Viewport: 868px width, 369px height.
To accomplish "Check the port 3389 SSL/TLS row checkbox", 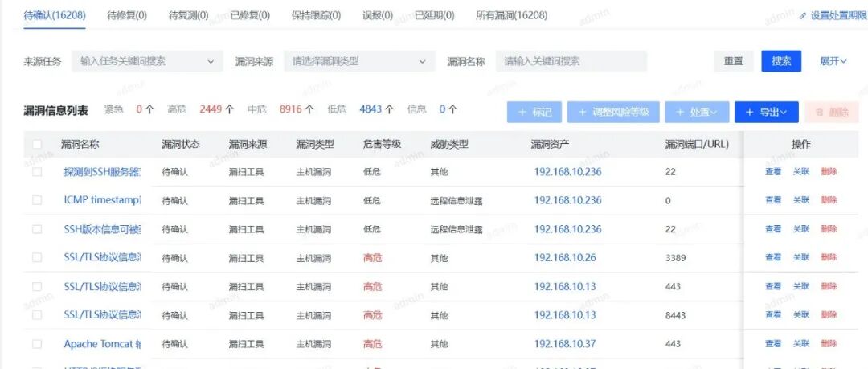I will click(x=37, y=257).
